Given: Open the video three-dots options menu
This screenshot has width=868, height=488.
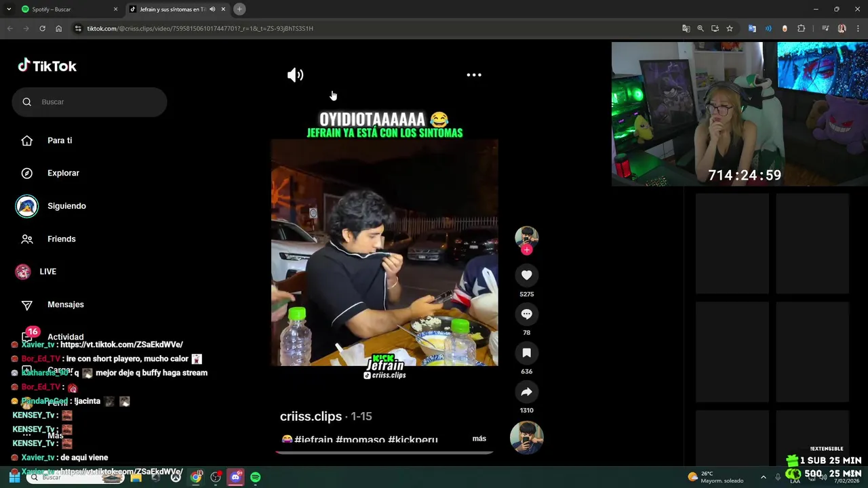Looking at the screenshot, I should pos(474,75).
